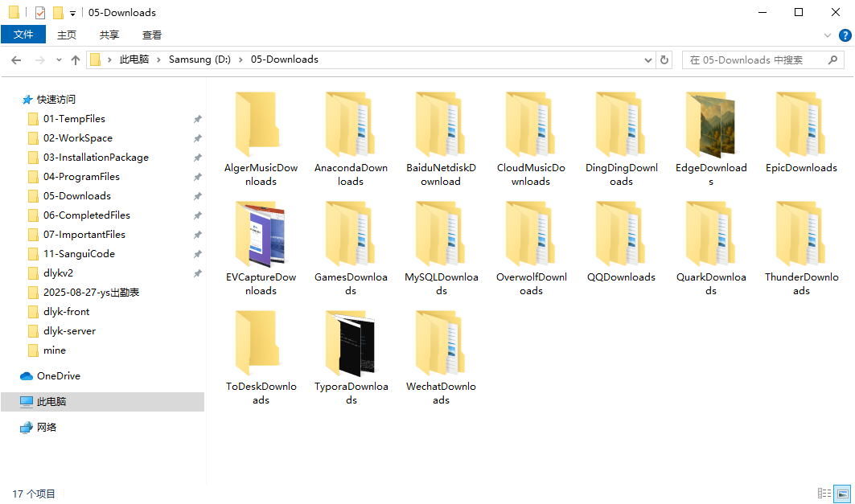Select 此电脑 in navigation pane
The image size is (855, 504).
click(51, 402)
